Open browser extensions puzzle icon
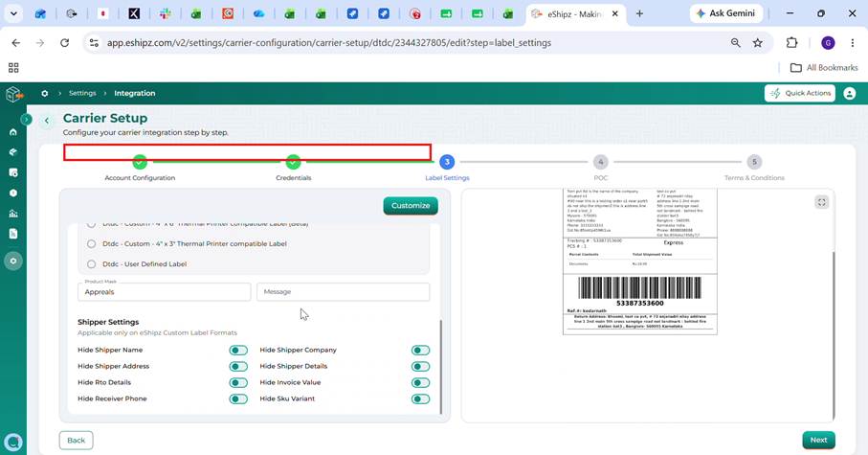Viewport: 868px width, 455px height. coord(791,43)
